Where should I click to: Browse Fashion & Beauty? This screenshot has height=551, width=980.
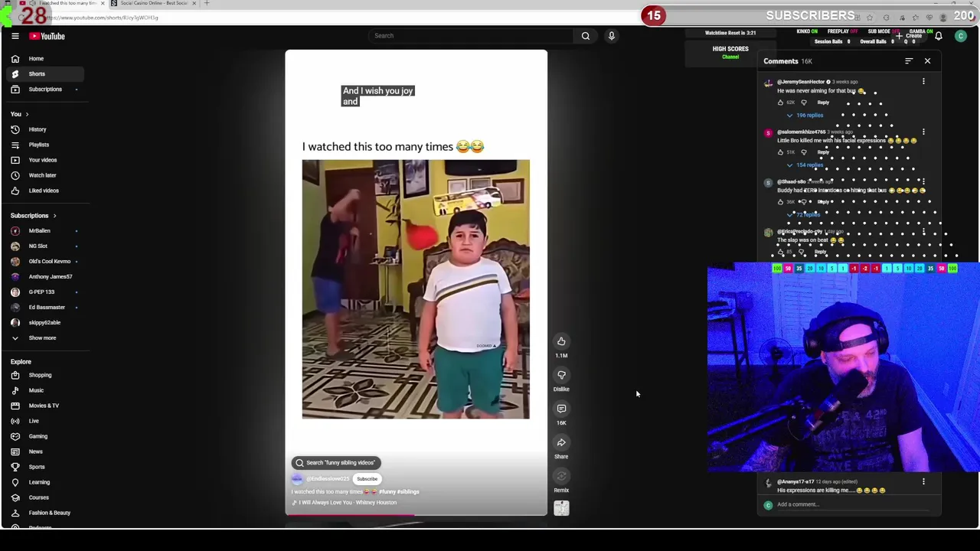click(x=44, y=513)
